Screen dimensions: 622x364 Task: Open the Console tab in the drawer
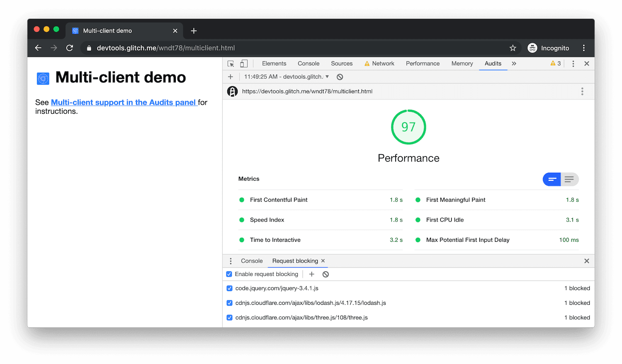(x=251, y=261)
